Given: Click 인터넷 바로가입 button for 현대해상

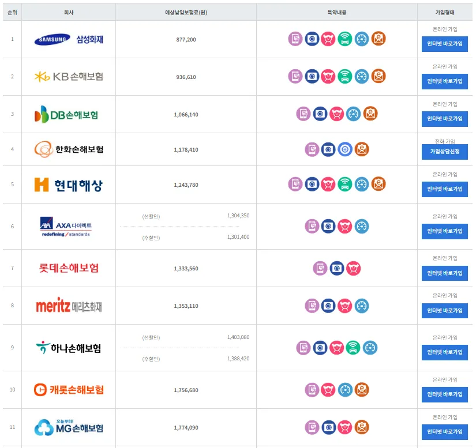Looking at the screenshot, I should pos(444,189).
